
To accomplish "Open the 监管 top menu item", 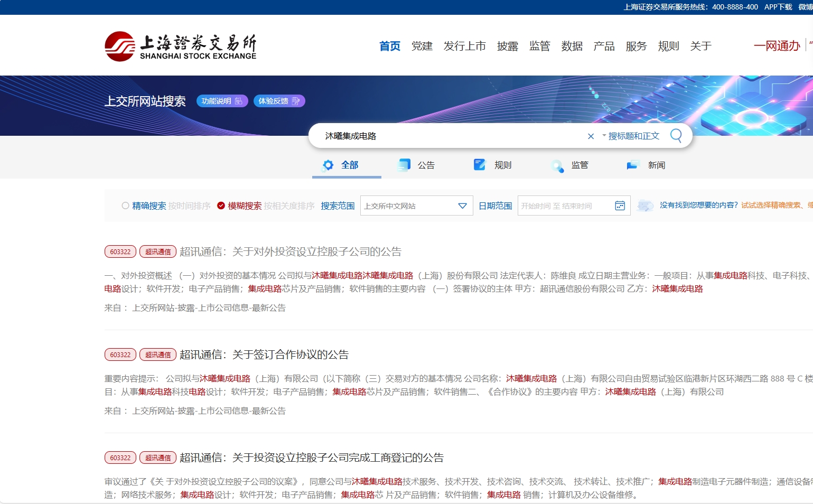I will [x=540, y=46].
